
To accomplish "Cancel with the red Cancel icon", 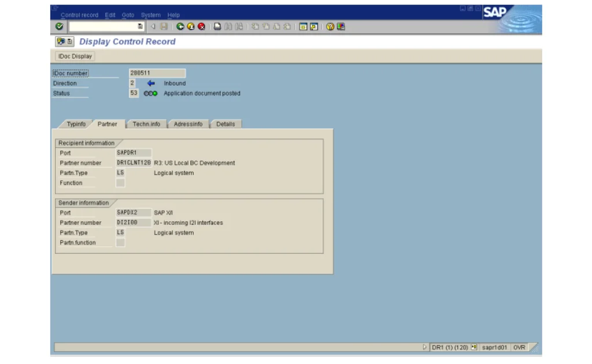I will (201, 27).
